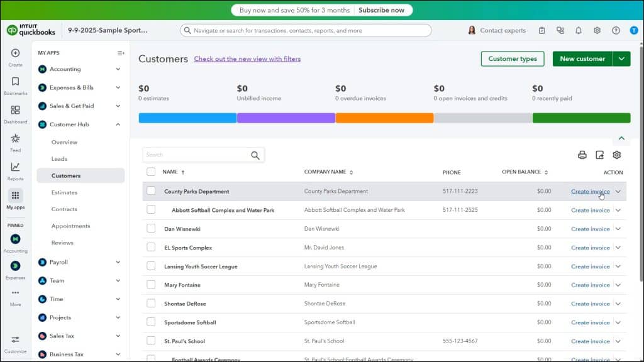Open the action dropdown for County Parks Department

point(619,191)
